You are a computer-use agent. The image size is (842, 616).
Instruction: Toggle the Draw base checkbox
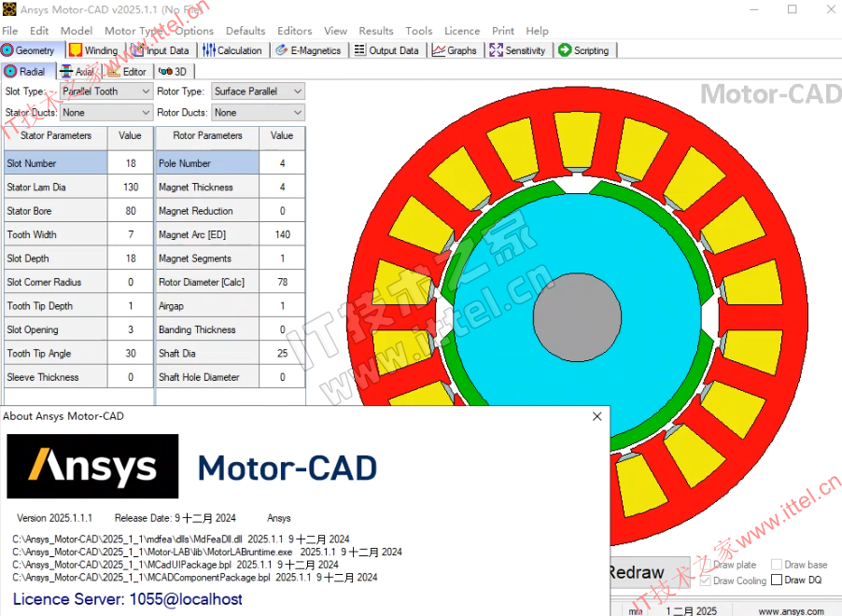(x=776, y=565)
